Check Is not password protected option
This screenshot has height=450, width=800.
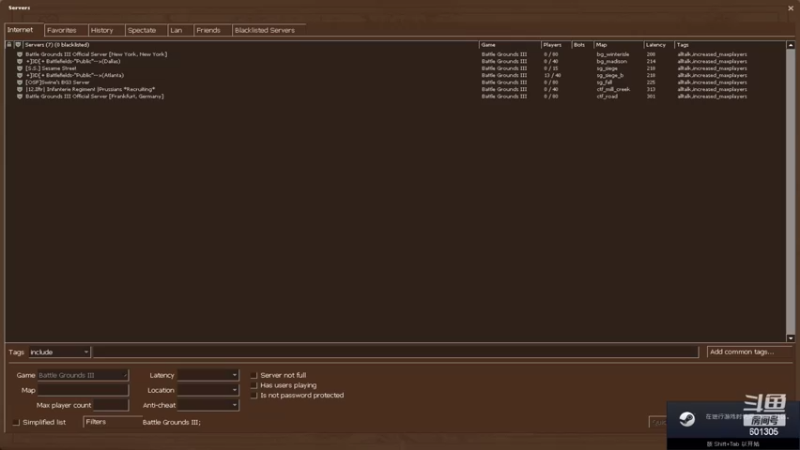tap(254, 395)
